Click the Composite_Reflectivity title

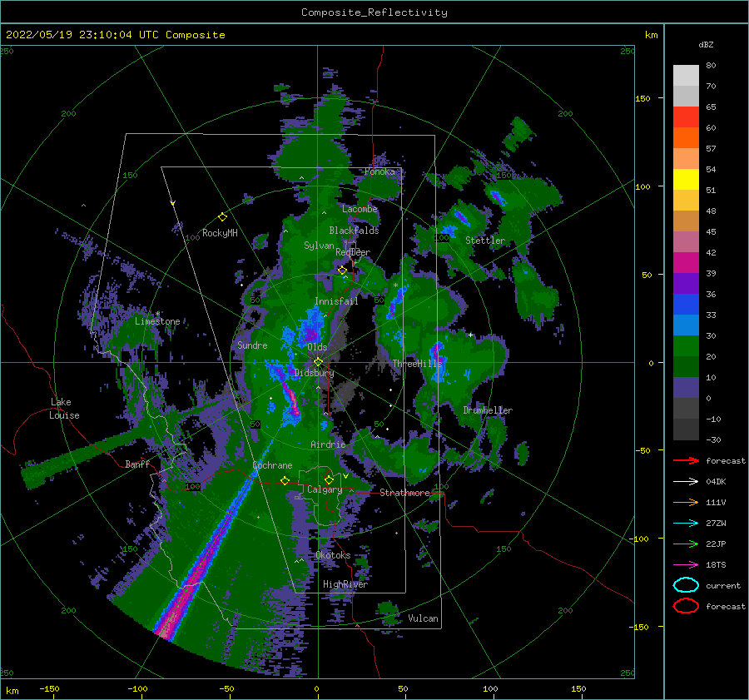click(374, 12)
